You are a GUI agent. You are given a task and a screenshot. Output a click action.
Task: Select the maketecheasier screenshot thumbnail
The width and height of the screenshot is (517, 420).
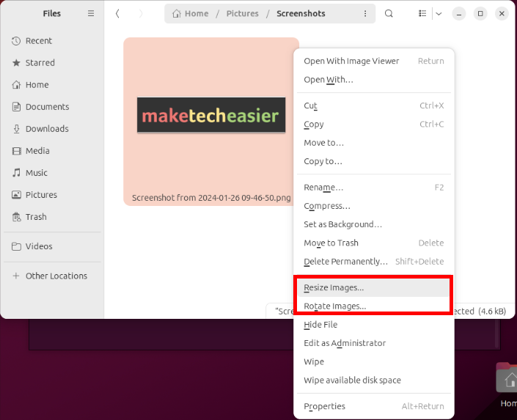(x=211, y=115)
